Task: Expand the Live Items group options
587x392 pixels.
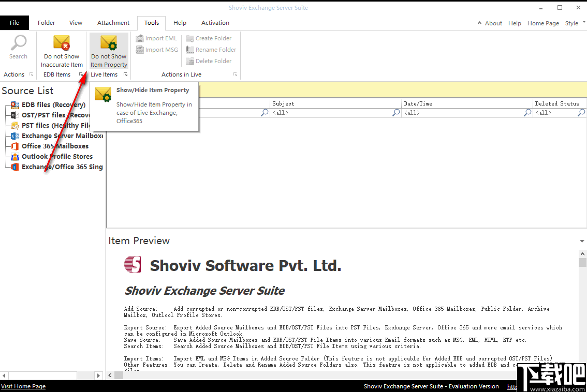Action: [x=125, y=74]
